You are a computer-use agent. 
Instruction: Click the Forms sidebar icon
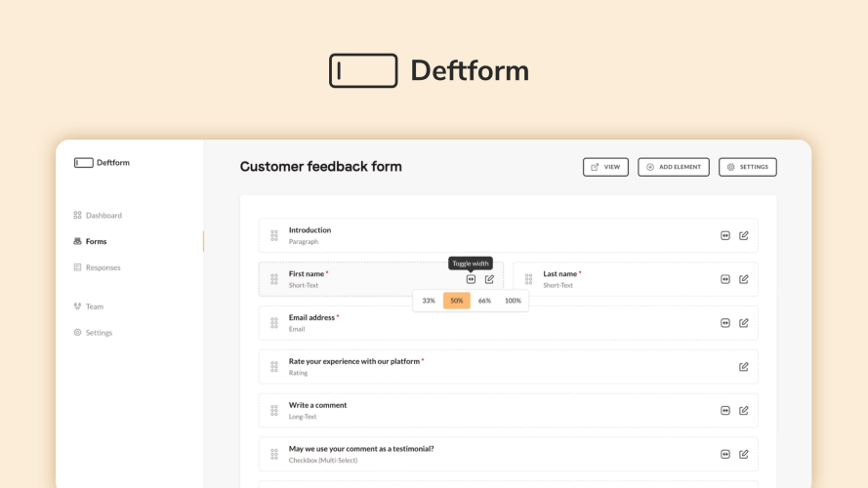pos(77,241)
